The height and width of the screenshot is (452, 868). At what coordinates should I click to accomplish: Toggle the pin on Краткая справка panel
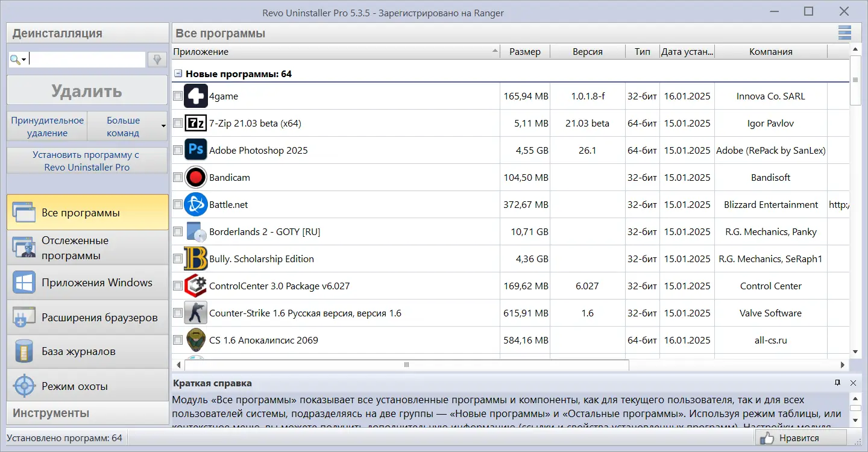point(837,382)
